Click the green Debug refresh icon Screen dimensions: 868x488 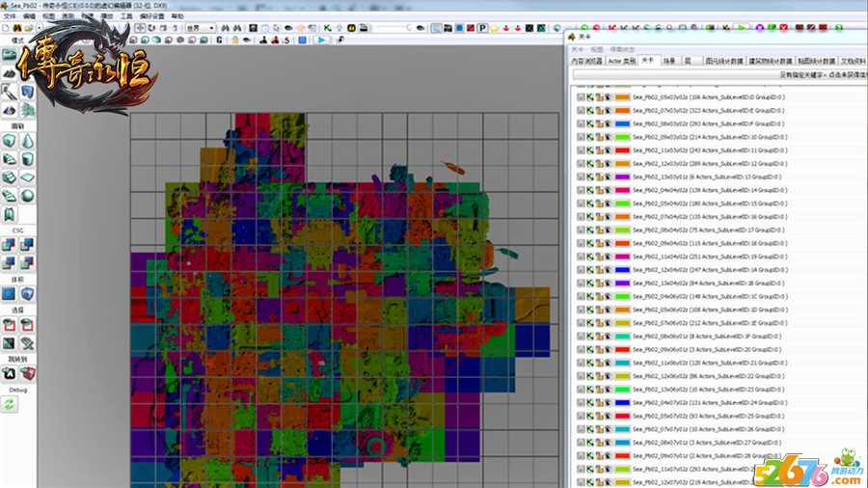[10, 404]
